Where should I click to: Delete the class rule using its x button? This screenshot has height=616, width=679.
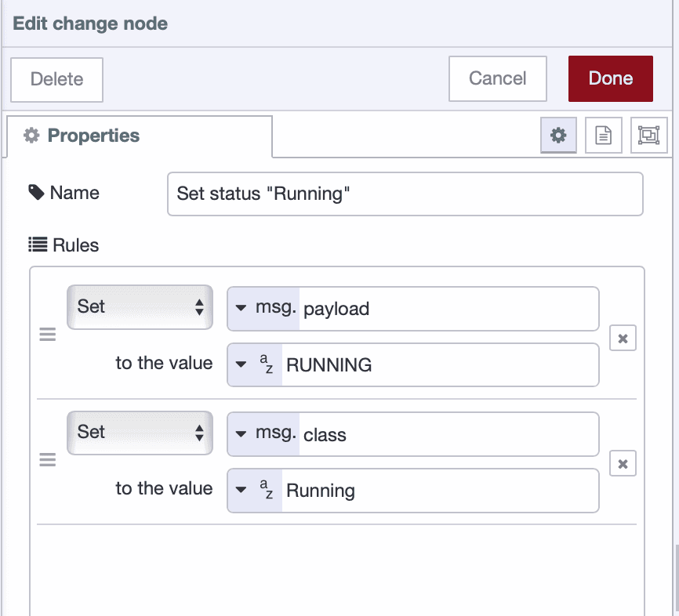tap(623, 463)
